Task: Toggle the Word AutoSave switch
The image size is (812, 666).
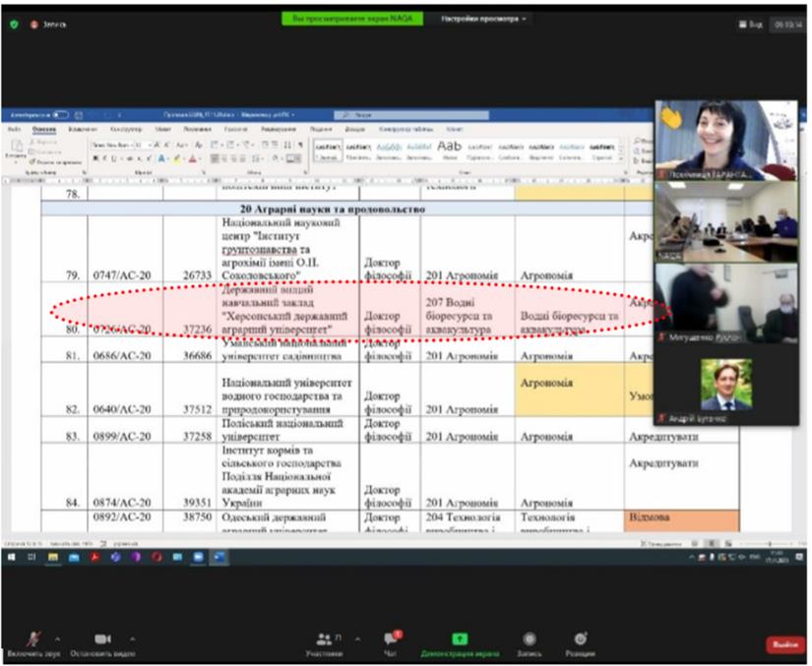Action: (x=61, y=114)
